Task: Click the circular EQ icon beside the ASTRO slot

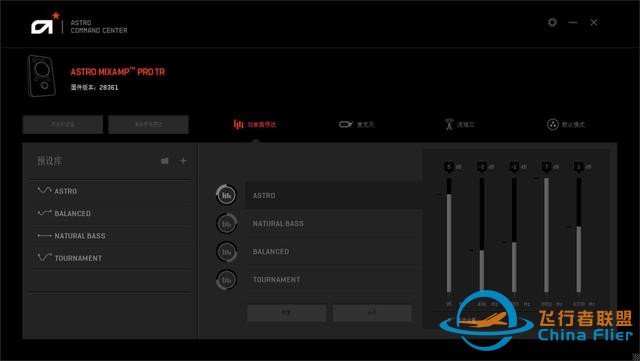Action: point(227,195)
